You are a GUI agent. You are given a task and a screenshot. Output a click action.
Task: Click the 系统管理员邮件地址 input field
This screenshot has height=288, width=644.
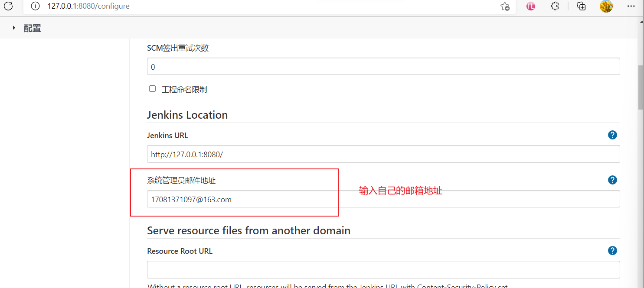(383, 199)
